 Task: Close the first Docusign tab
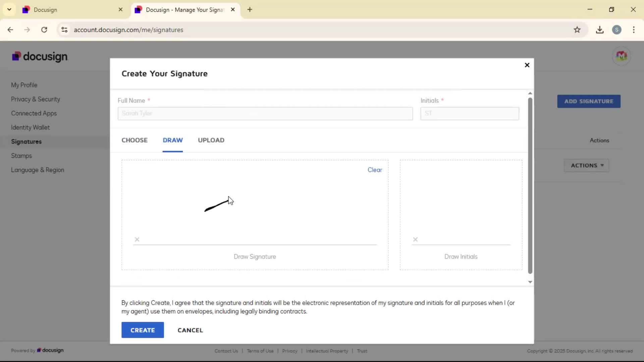(121, 10)
